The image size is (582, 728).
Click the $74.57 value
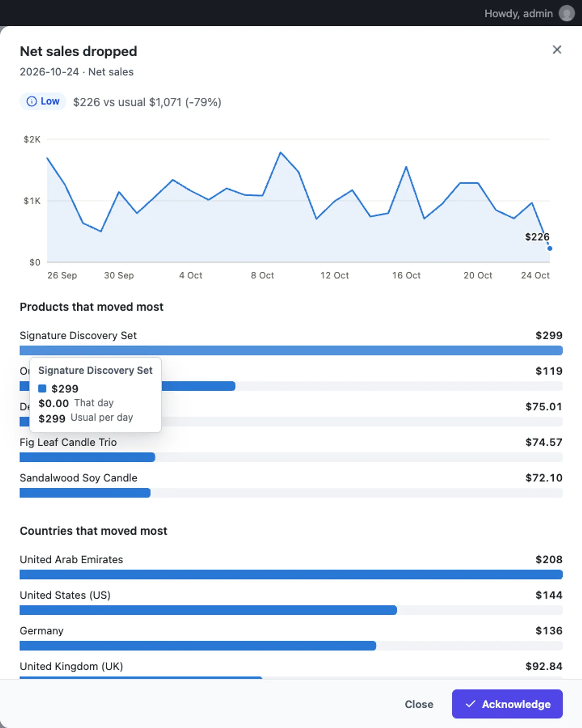[544, 442]
